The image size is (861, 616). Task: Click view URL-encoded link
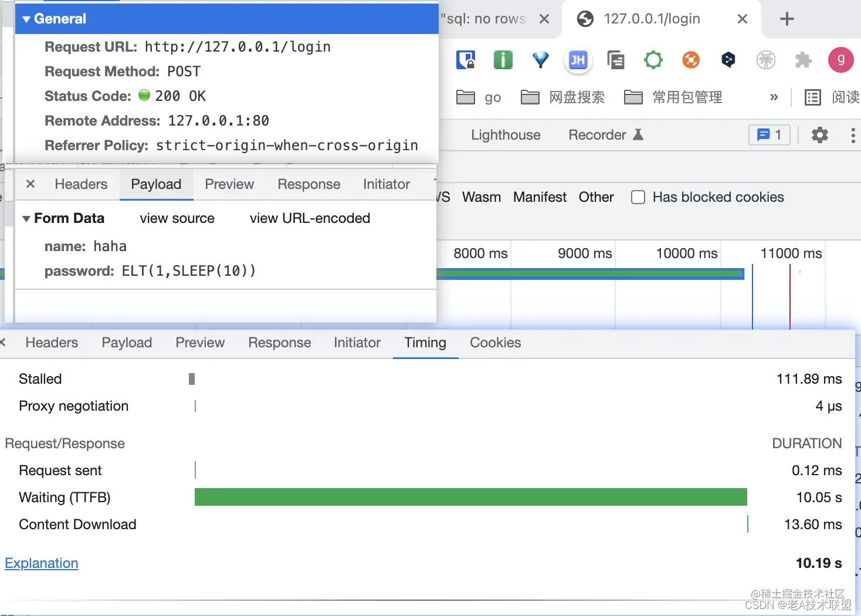click(x=310, y=218)
